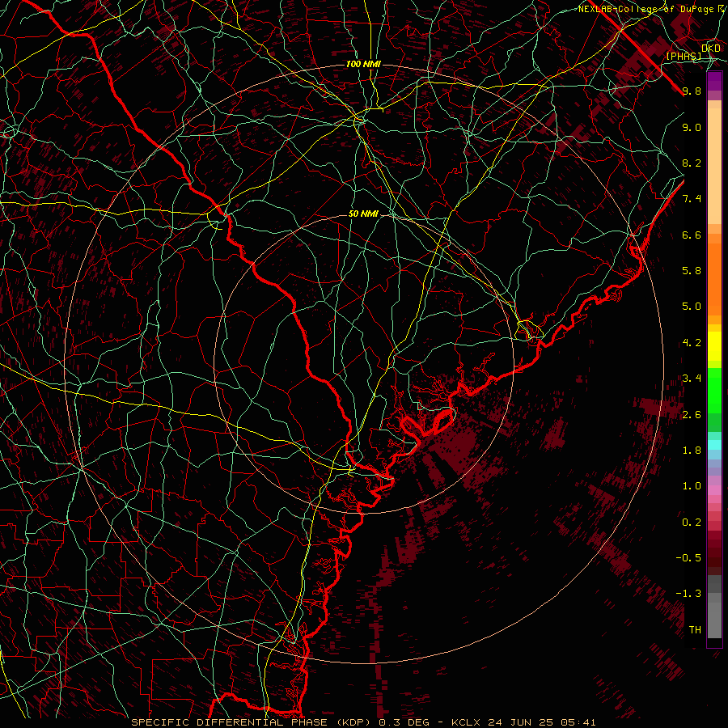This screenshot has width=728, height=728.
Task: Pick the bright green segment of color bar
Action: pyautogui.click(x=714, y=392)
